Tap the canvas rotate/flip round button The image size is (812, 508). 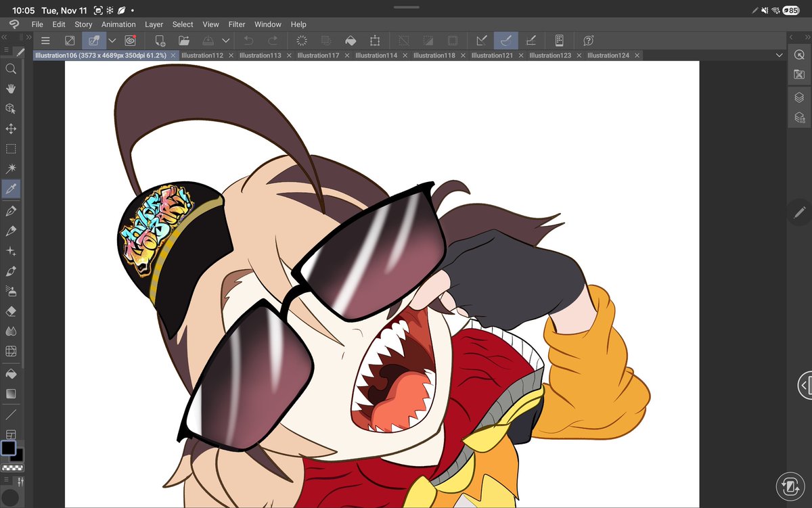coord(789,486)
